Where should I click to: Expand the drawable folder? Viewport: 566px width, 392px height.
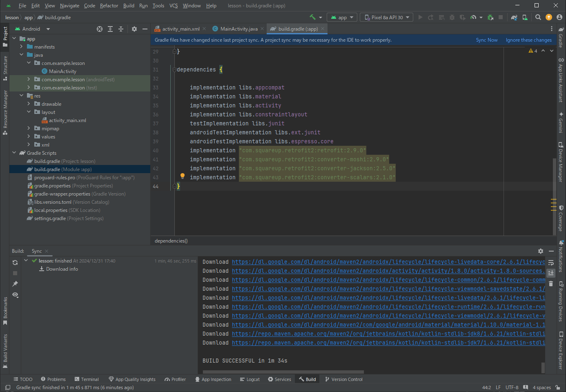click(29, 104)
